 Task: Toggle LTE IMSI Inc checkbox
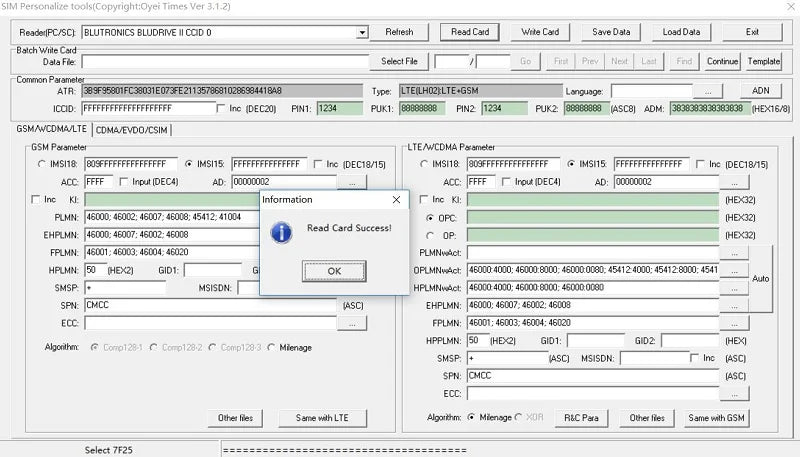(701, 164)
